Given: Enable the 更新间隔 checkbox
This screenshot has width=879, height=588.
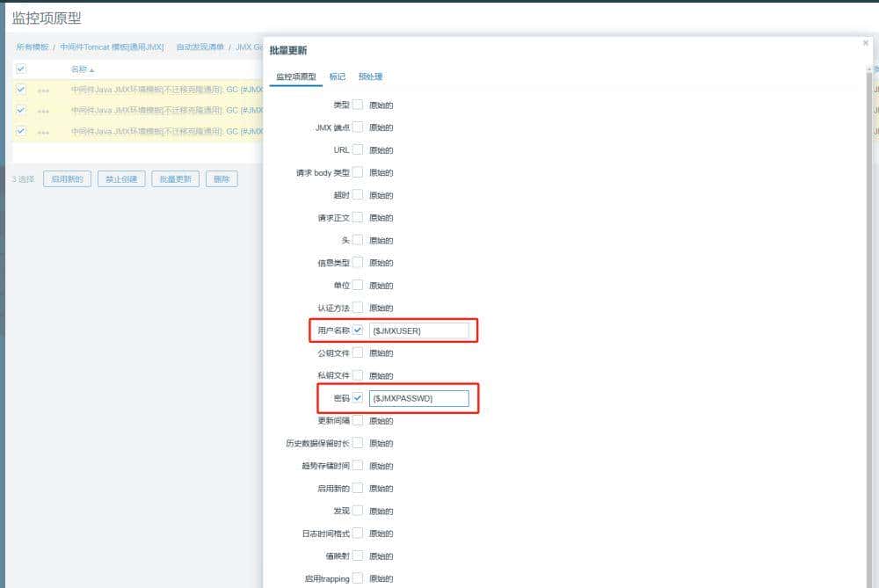Looking at the screenshot, I should tap(358, 420).
